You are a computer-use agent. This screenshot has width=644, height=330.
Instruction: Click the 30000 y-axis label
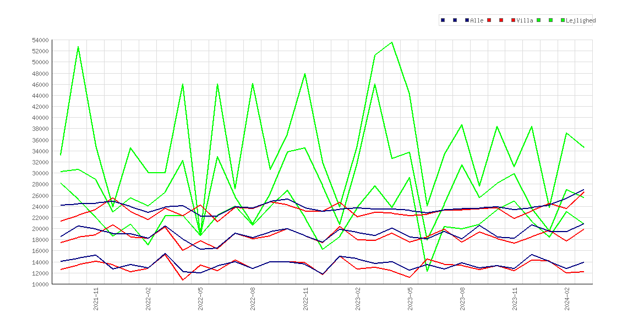click(x=40, y=173)
